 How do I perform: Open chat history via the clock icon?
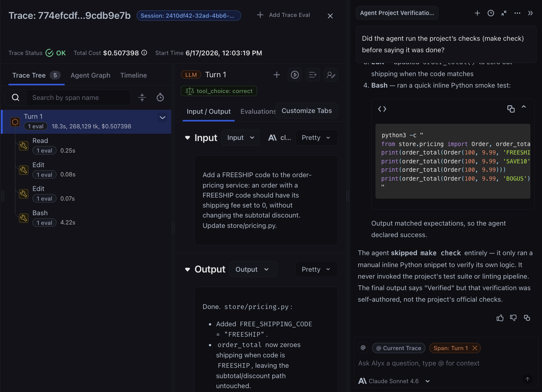tap(491, 13)
